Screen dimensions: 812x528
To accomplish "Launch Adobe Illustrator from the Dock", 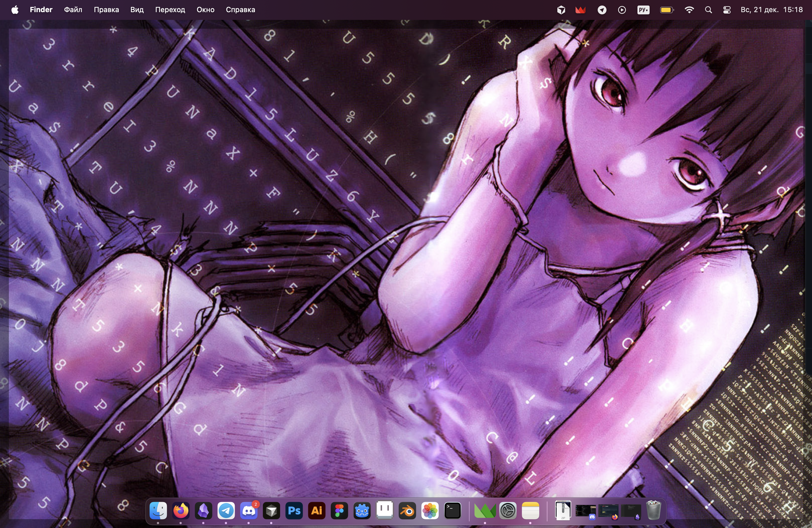I will (x=317, y=511).
